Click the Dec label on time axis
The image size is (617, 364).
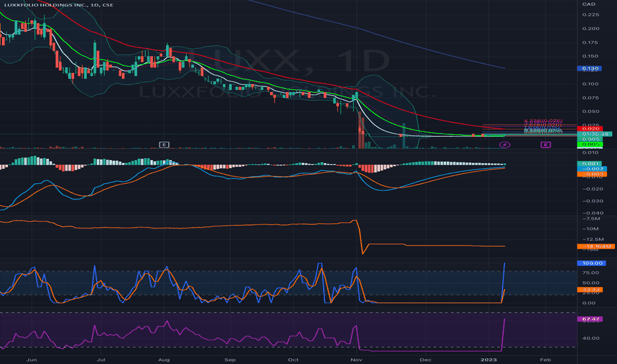pos(426,359)
